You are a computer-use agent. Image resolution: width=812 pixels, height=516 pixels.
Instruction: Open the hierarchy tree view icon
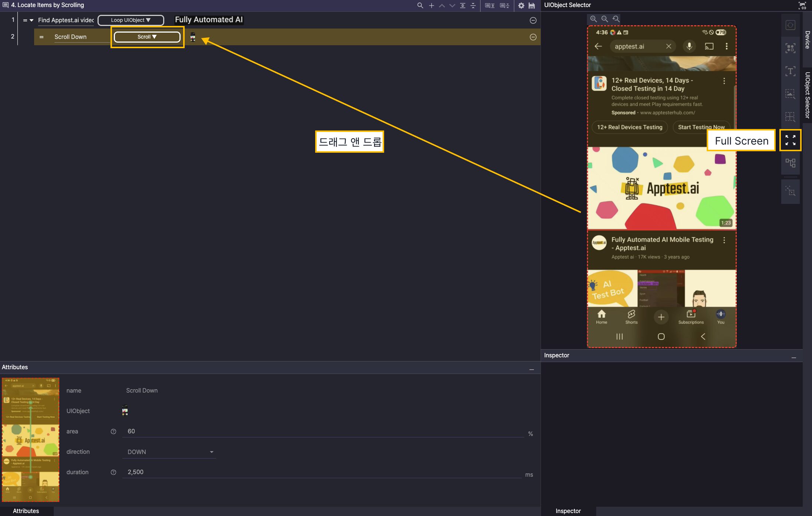pyautogui.click(x=790, y=163)
